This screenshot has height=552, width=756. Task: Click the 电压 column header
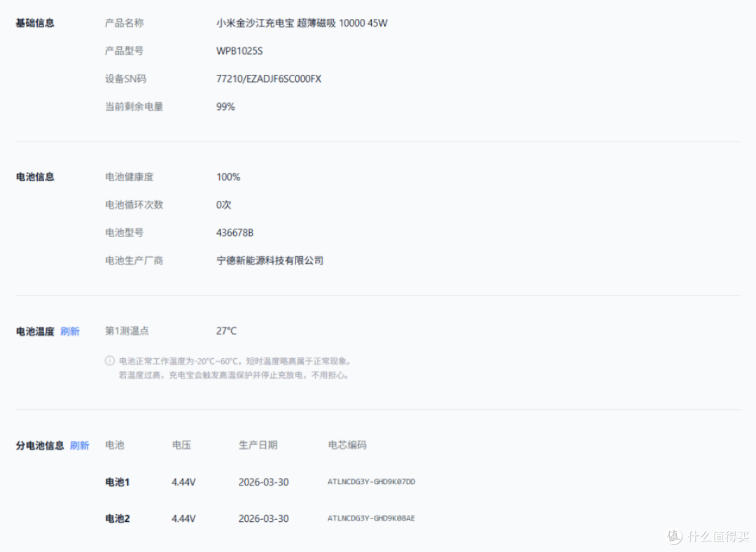pos(182,445)
